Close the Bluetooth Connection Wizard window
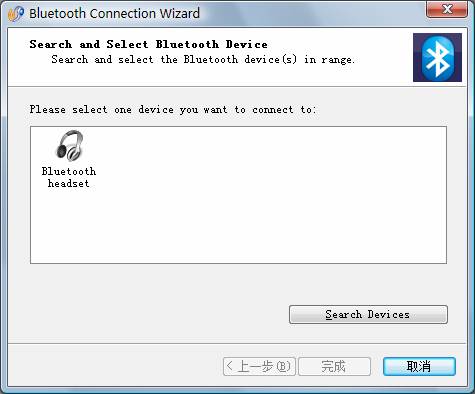The width and height of the screenshot is (475, 394). pos(447,9)
